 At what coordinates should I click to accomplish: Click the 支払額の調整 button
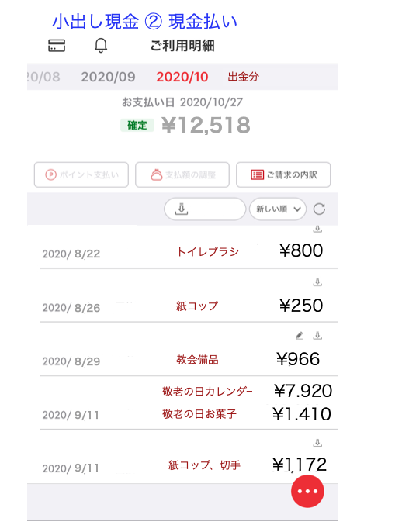(182, 174)
